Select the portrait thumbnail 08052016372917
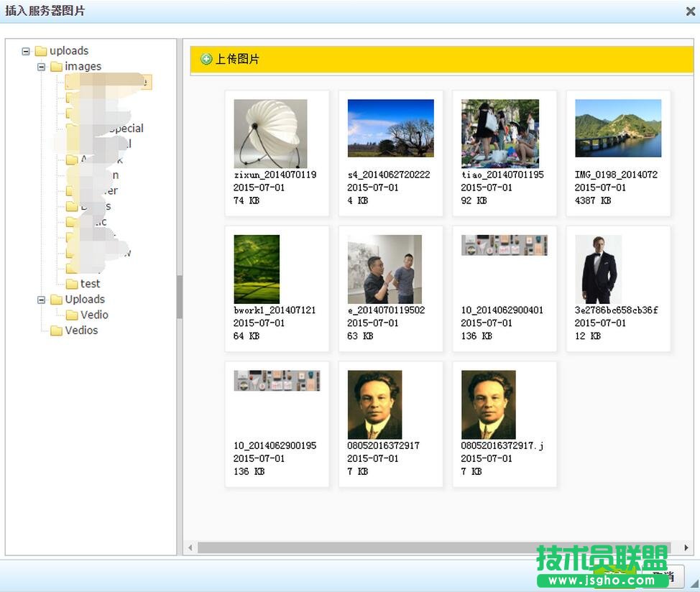The width and height of the screenshot is (700, 592). pyautogui.click(x=374, y=404)
